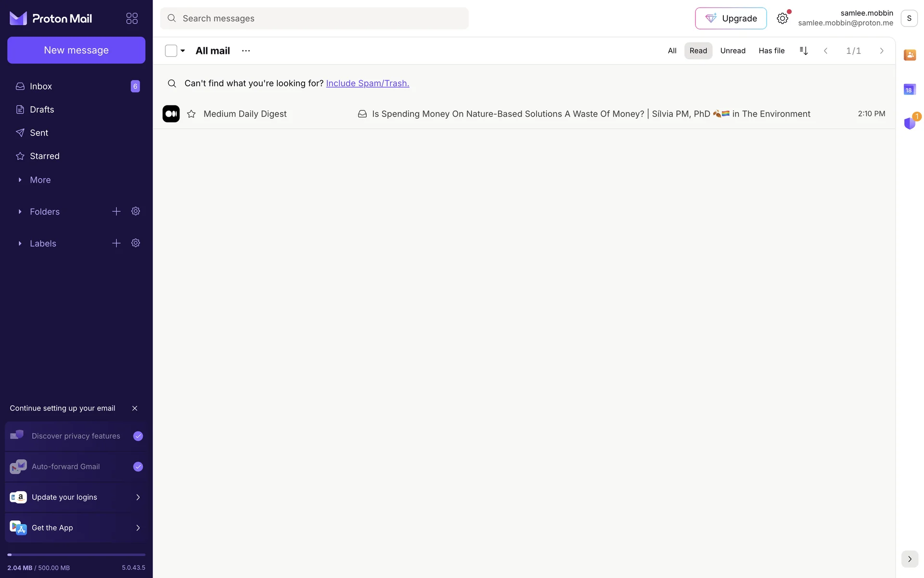The width and height of the screenshot is (924, 578).
Task: Open Labels settings gear icon
Action: coord(136,243)
